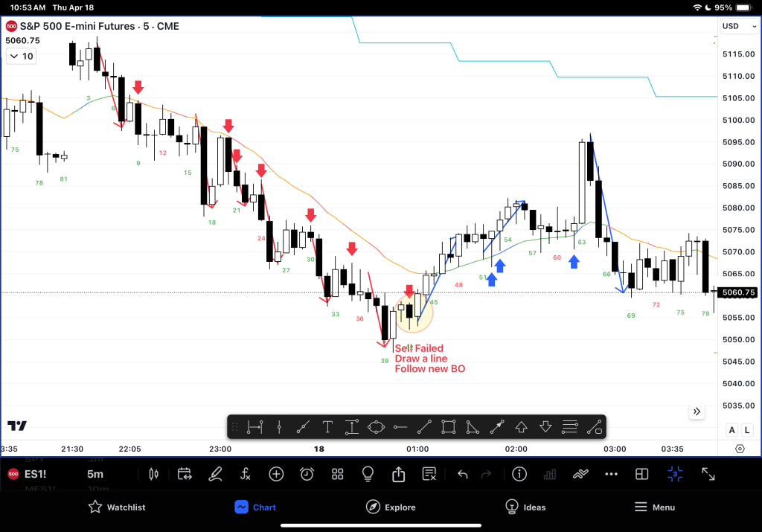Share the chart via share icon
Image resolution: width=762 pixels, height=532 pixels.
[398, 474]
